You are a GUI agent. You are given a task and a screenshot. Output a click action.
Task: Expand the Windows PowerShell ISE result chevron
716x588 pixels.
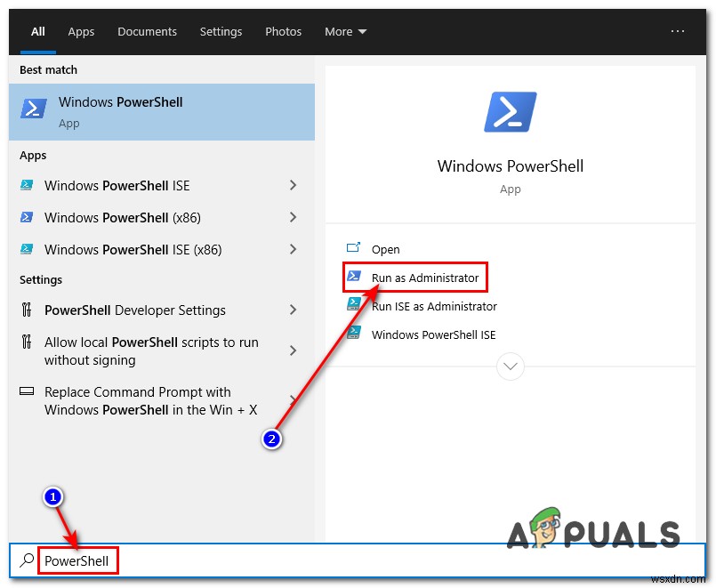point(293,185)
